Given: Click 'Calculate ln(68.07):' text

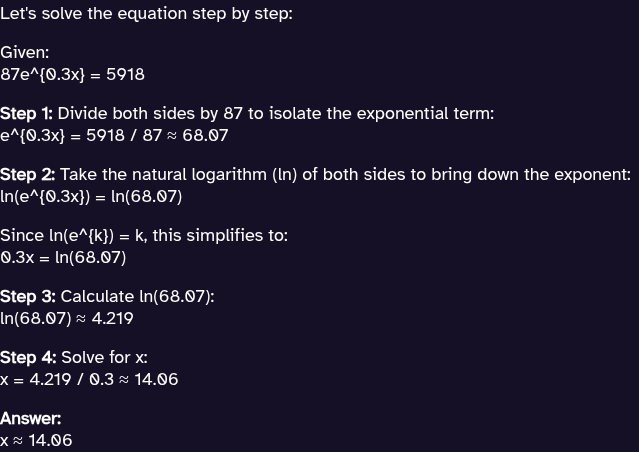Looking at the screenshot, I should pyautogui.click(x=137, y=296).
